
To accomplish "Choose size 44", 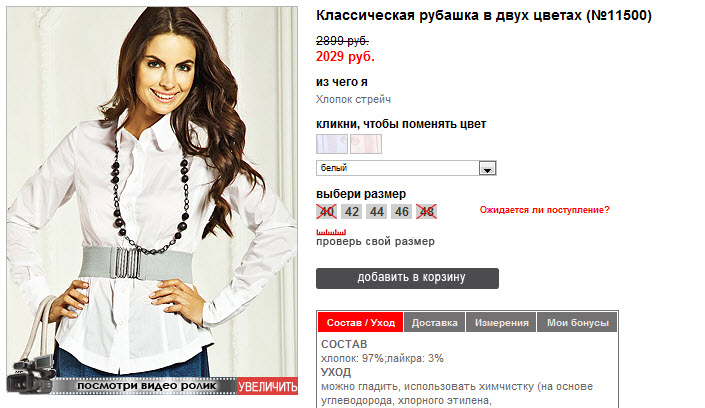I will 377,211.
